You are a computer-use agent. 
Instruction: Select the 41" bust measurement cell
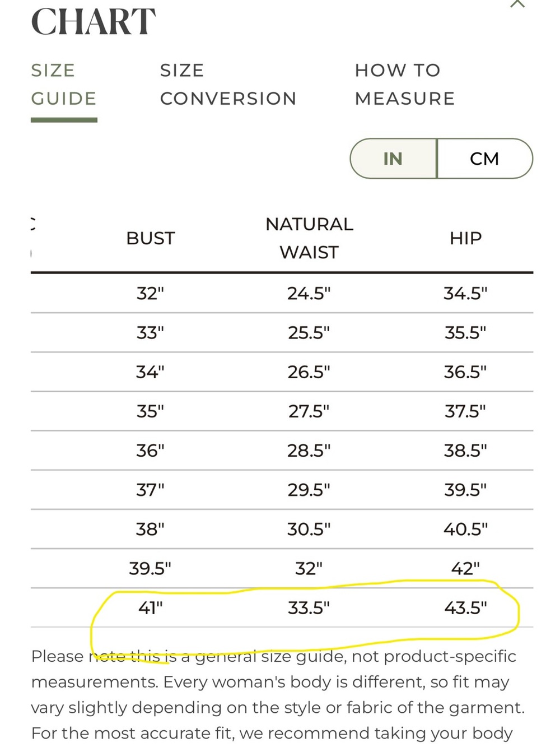(x=151, y=607)
